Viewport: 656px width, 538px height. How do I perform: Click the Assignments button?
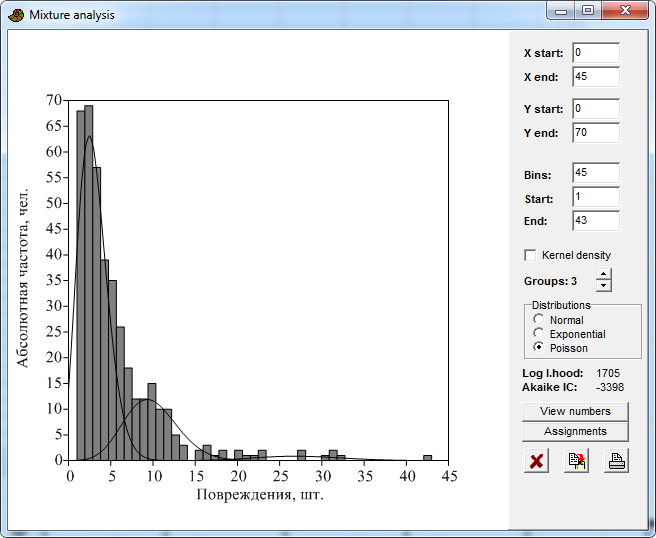click(x=575, y=431)
